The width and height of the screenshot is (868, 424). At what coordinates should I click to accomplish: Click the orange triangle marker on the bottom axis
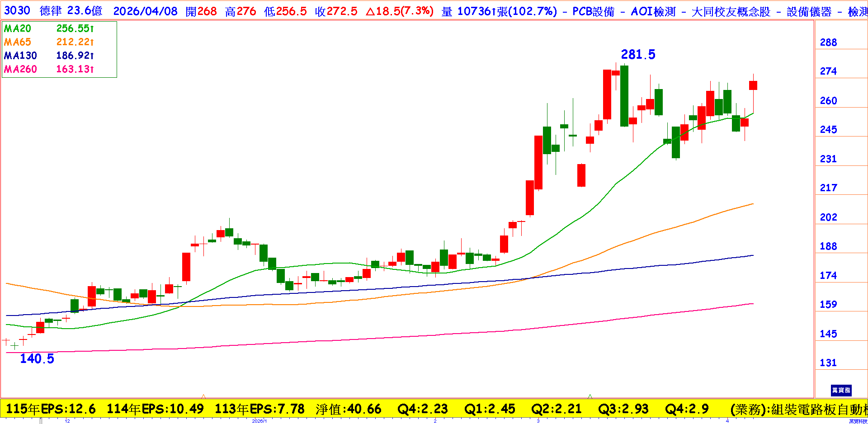tap(203, 396)
